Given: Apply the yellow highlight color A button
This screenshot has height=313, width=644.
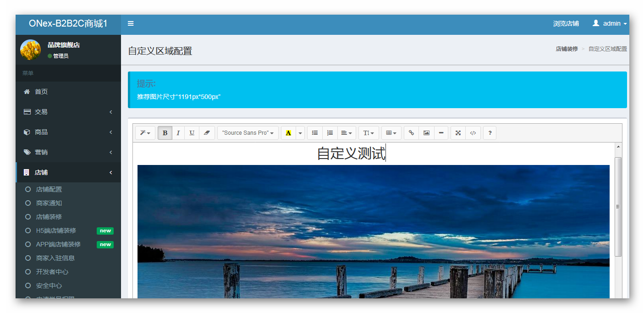Looking at the screenshot, I should tap(288, 133).
